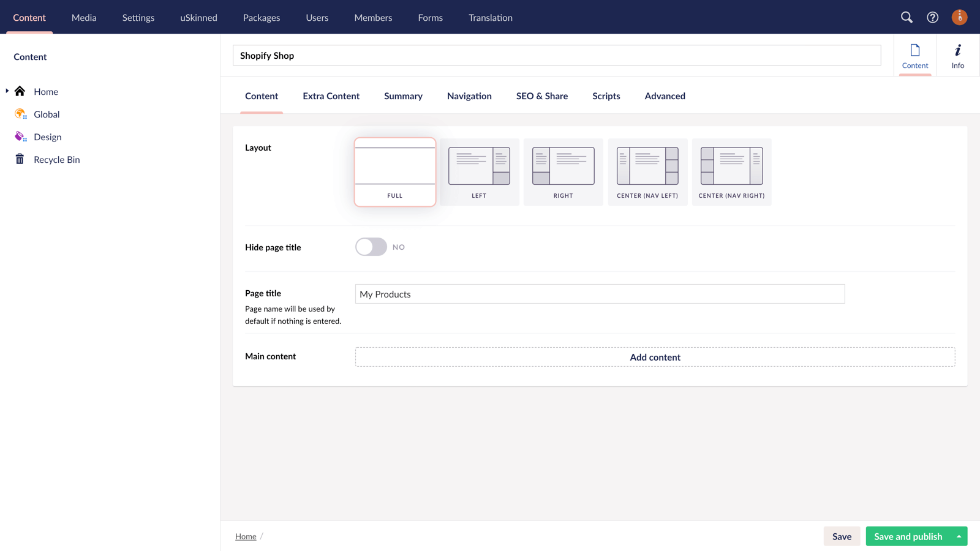The height and width of the screenshot is (551, 980).
Task: Open the help question mark icon
Action: pos(932,17)
